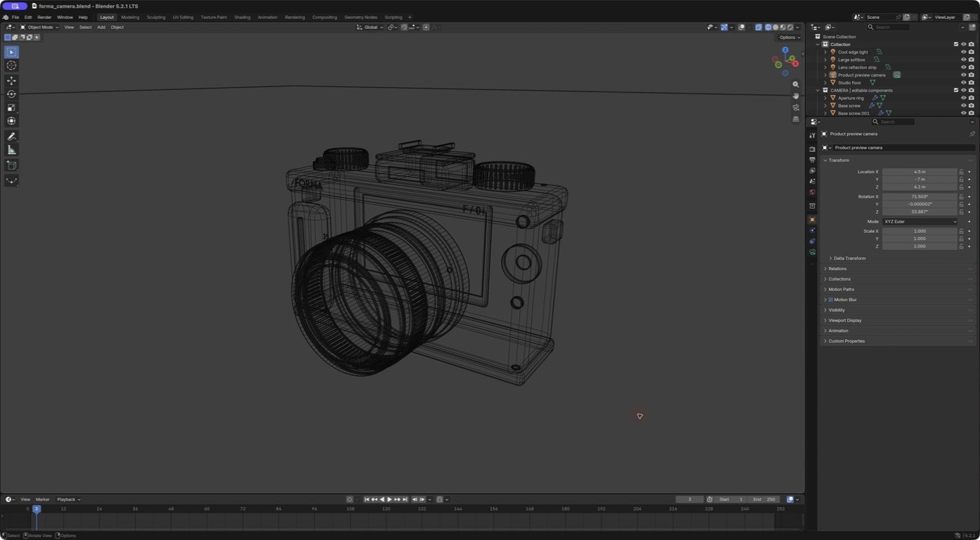Click the outliner search field
The height and width of the screenshot is (540, 980).
click(888, 27)
